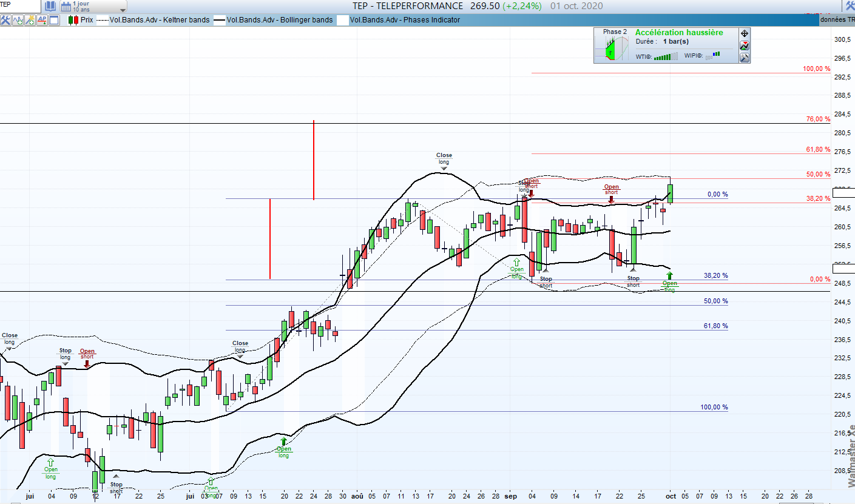Click the dashed Keltner line sample in legend

click(102, 20)
